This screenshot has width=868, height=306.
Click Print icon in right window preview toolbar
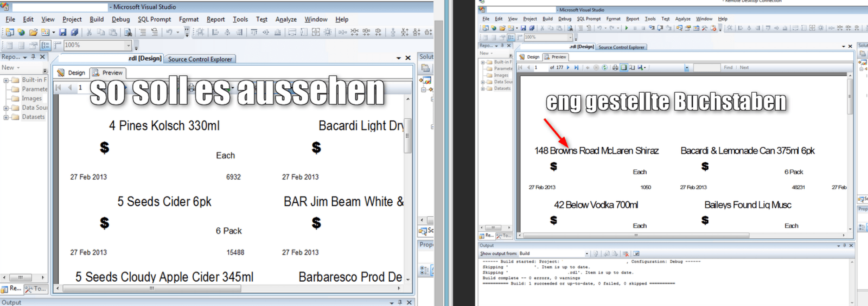tap(615, 68)
